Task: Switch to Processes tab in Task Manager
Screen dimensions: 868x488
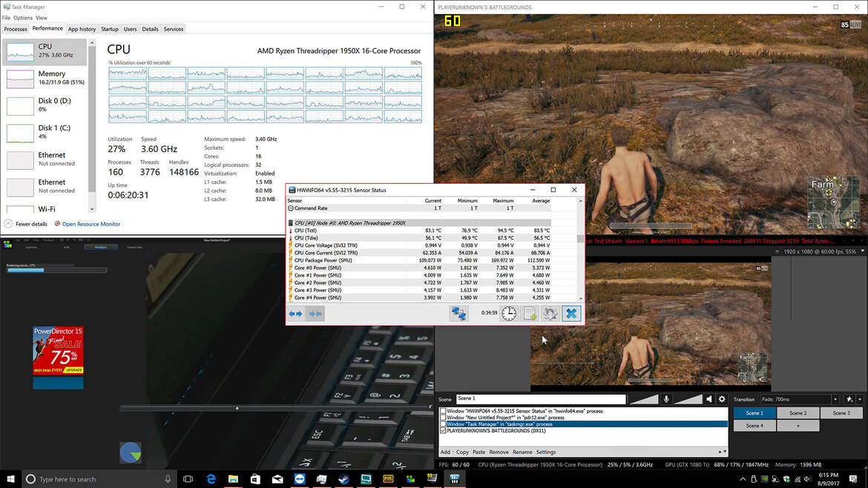Action: coord(16,29)
